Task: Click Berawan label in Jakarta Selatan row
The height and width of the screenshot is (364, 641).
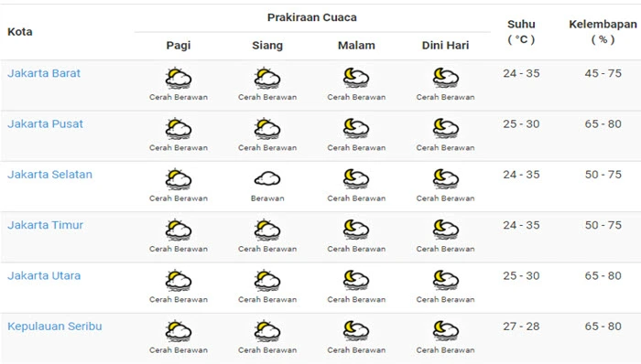Action: click(x=267, y=198)
